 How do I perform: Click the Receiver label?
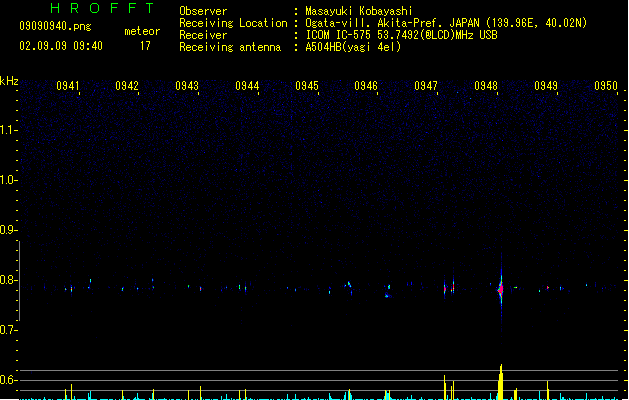click(x=203, y=35)
